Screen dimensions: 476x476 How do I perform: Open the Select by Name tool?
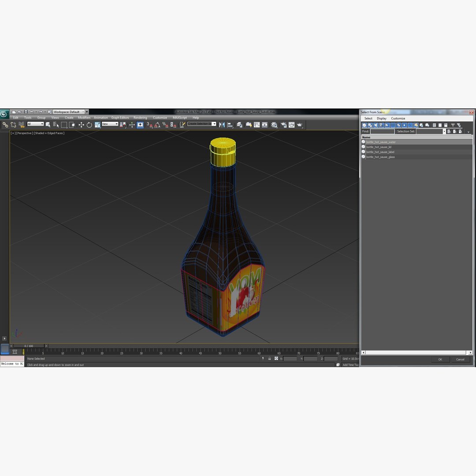pos(56,125)
